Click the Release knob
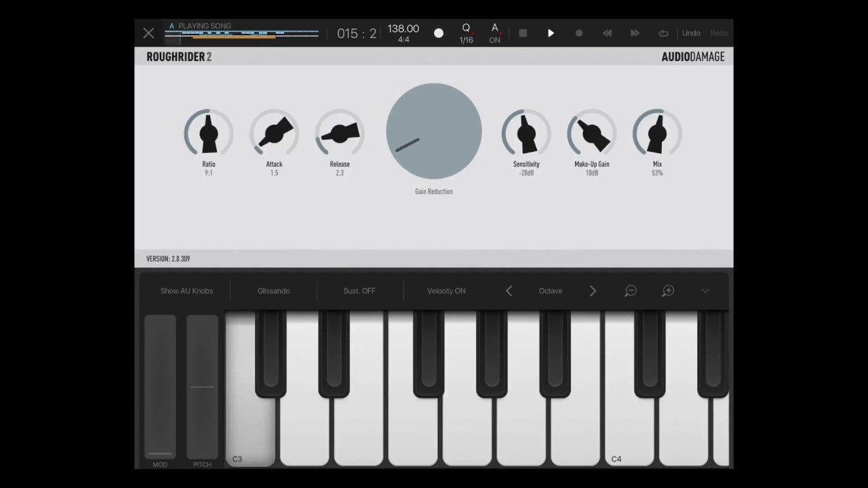The image size is (868, 488). 340,133
